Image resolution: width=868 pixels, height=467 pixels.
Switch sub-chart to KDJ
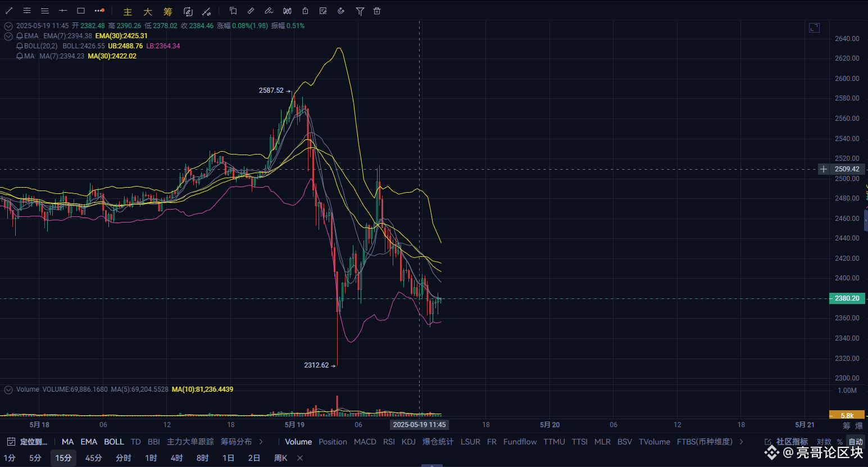tap(408, 442)
